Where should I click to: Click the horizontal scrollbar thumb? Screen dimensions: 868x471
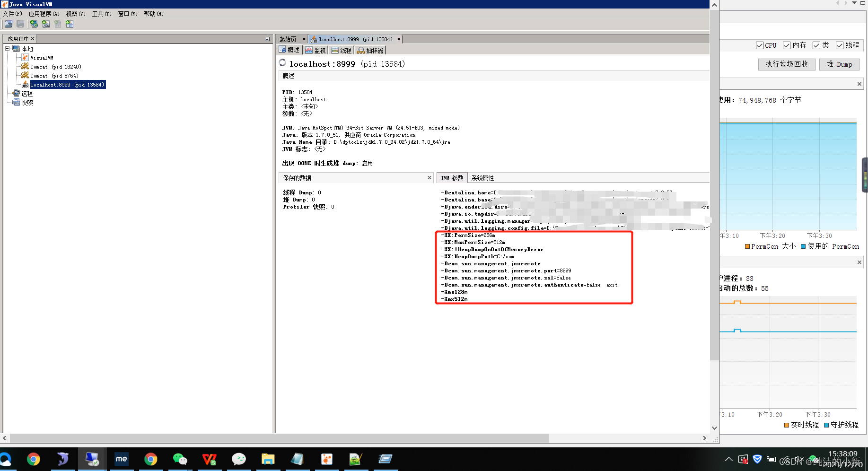tap(279, 438)
